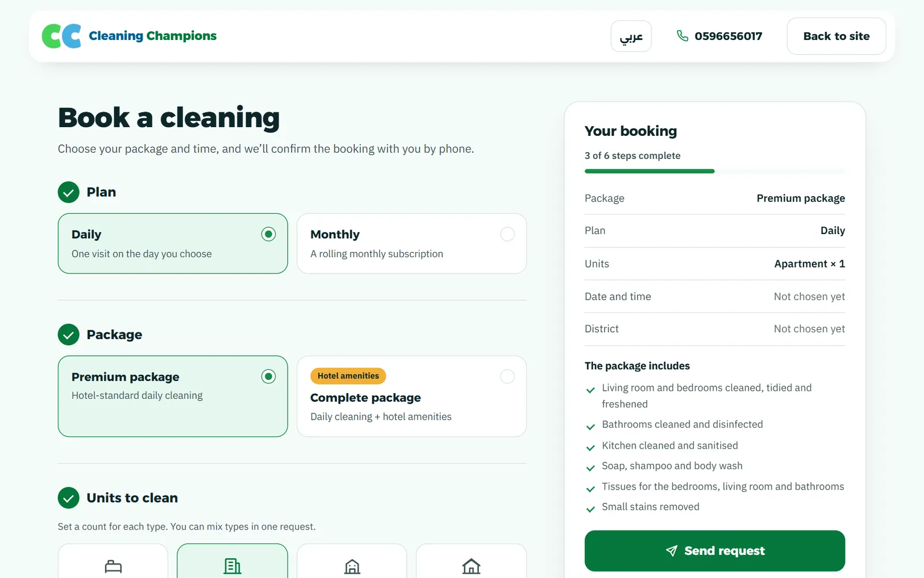Image resolution: width=924 pixels, height=578 pixels.
Task: Click the paper plane icon in Send request
Action: 672,551
